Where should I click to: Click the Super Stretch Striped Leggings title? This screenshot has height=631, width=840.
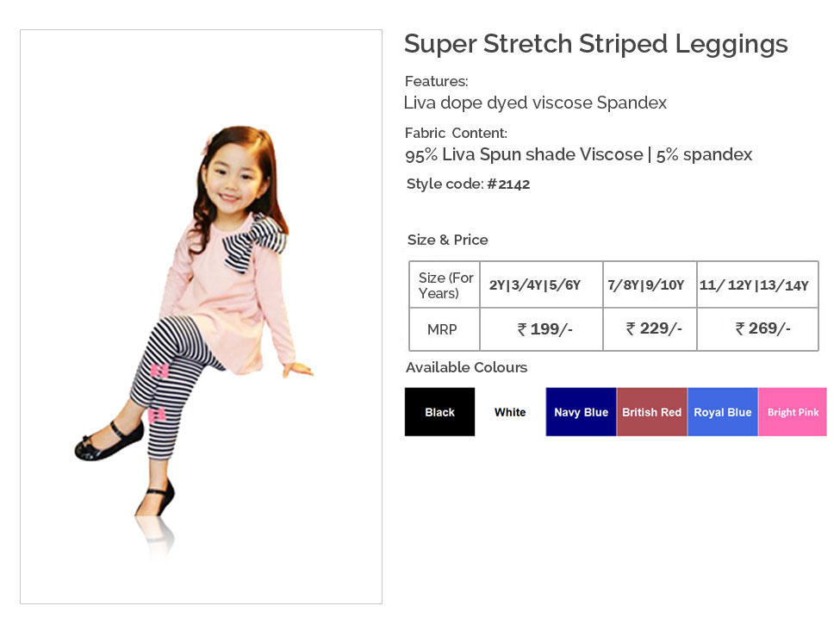[x=595, y=44]
